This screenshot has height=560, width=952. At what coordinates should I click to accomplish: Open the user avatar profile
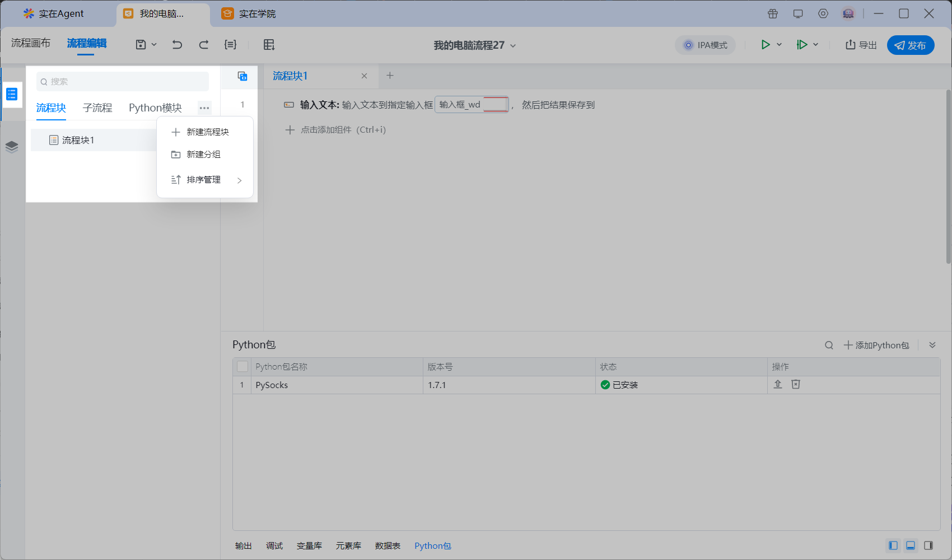point(848,13)
